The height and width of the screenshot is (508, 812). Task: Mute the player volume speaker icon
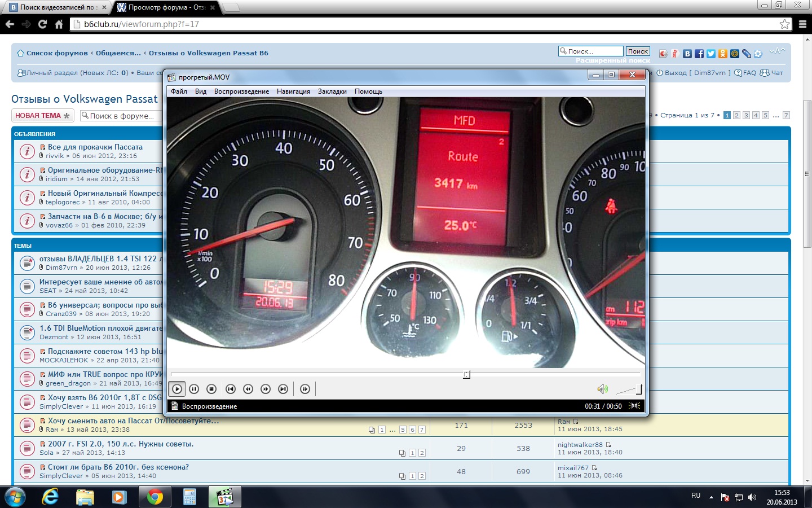tap(602, 389)
